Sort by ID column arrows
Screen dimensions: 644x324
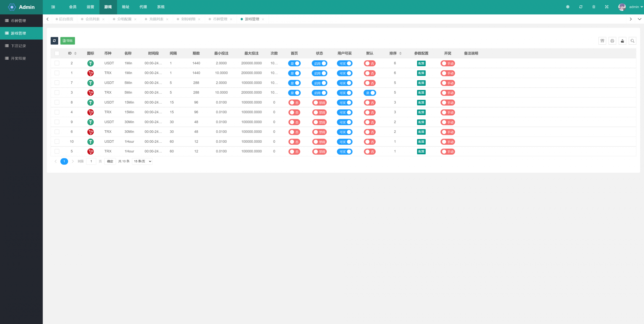point(75,53)
